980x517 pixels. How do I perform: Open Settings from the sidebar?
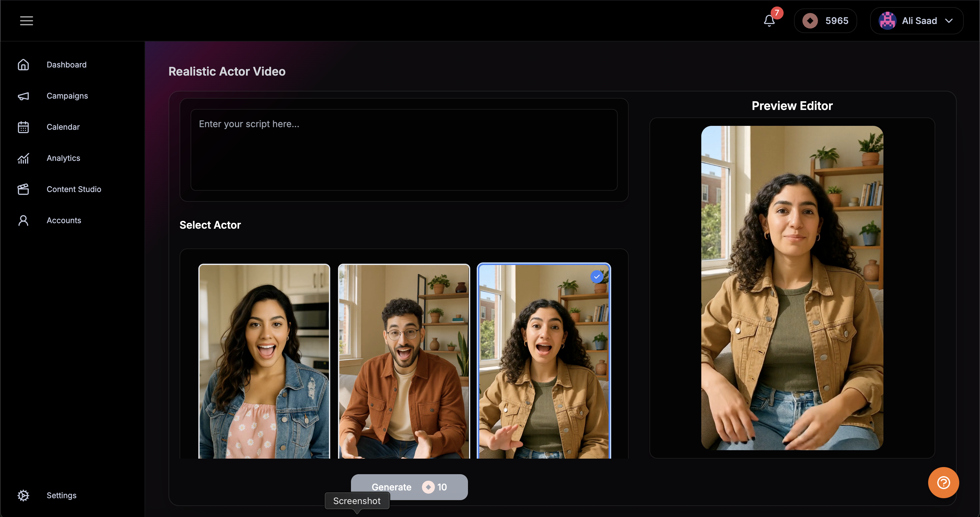pos(62,495)
